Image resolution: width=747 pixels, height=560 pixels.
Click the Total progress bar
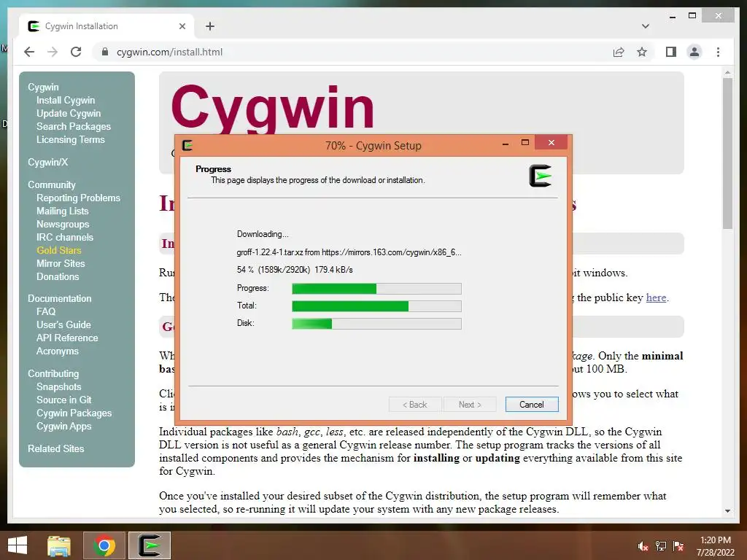pos(376,306)
